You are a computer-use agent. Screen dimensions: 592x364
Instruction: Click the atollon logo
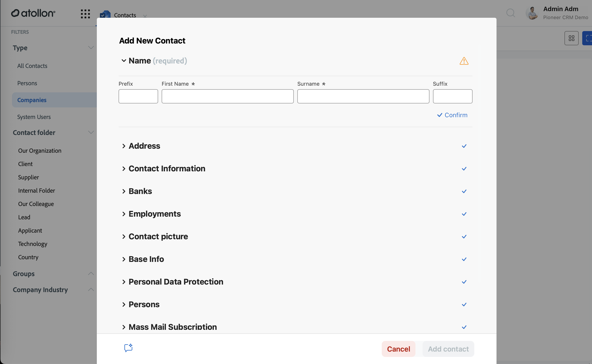click(33, 13)
